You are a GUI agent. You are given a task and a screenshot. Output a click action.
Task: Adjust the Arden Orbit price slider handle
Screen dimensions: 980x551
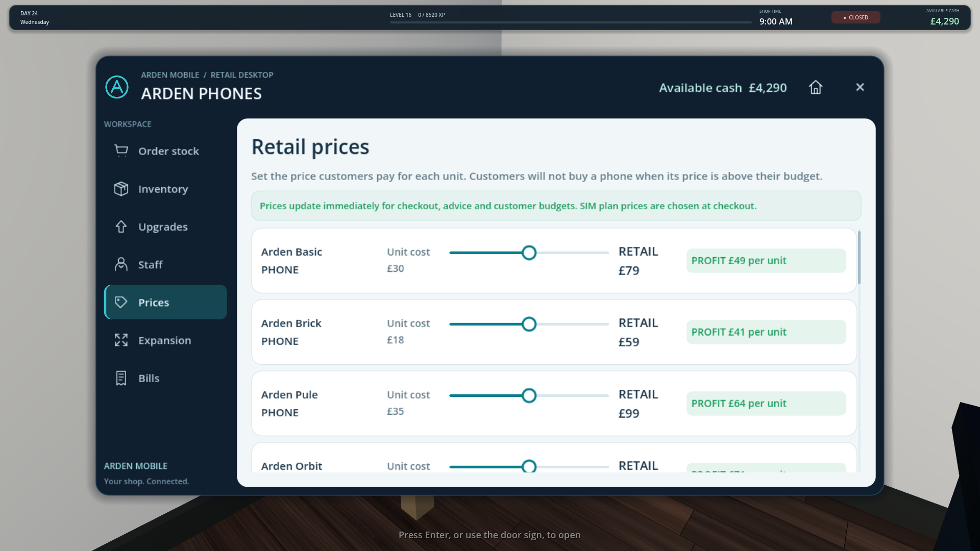click(529, 466)
